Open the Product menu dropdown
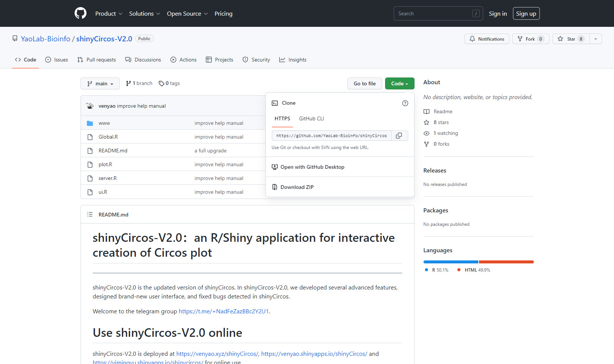 pyautogui.click(x=109, y=13)
